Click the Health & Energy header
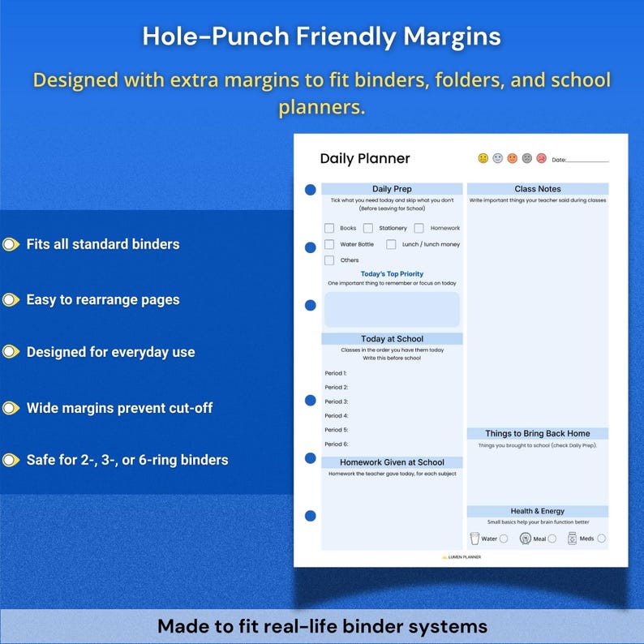644x644 pixels. 538,511
